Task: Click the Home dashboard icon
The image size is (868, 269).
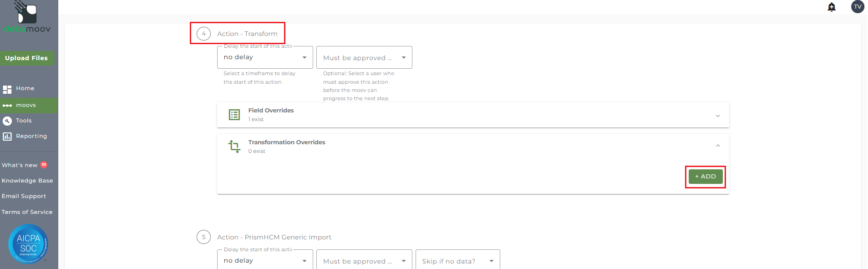Action: 7,89
